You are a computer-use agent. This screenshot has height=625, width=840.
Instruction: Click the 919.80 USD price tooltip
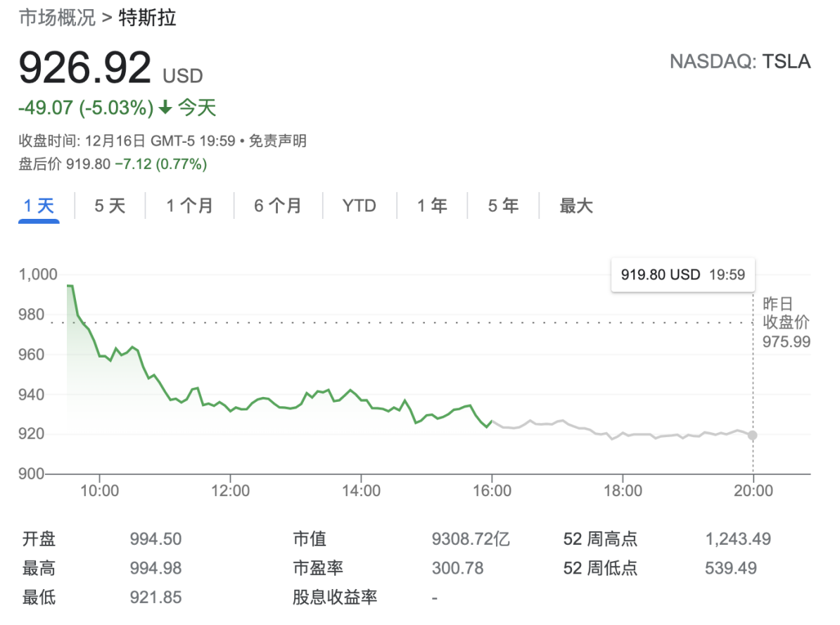[x=682, y=274]
